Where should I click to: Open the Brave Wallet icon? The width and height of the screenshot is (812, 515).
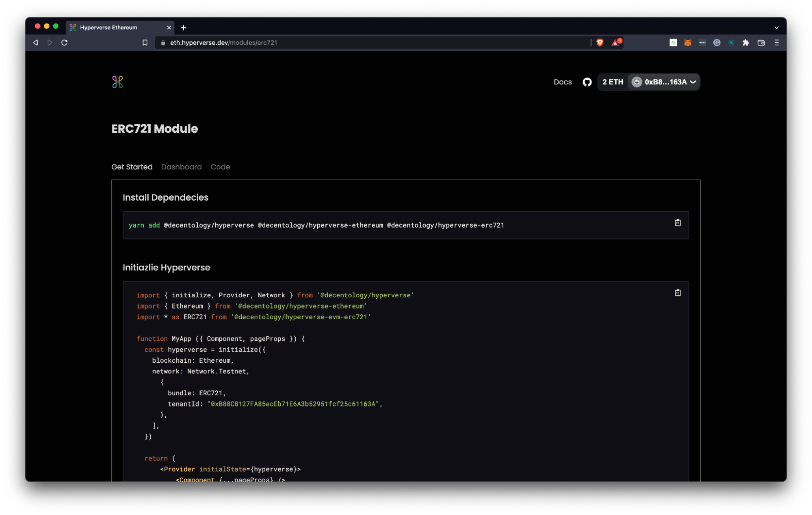761,42
